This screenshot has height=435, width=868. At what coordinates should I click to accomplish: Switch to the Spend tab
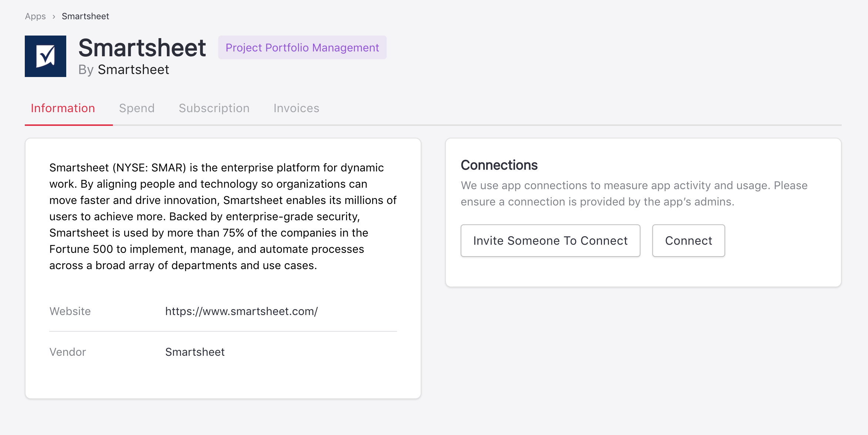pyautogui.click(x=137, y=108)
